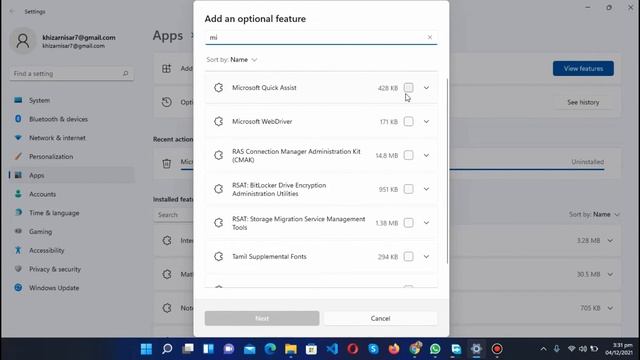
Task: Open Opera browser from taskbar
Action: coord(353,349)
